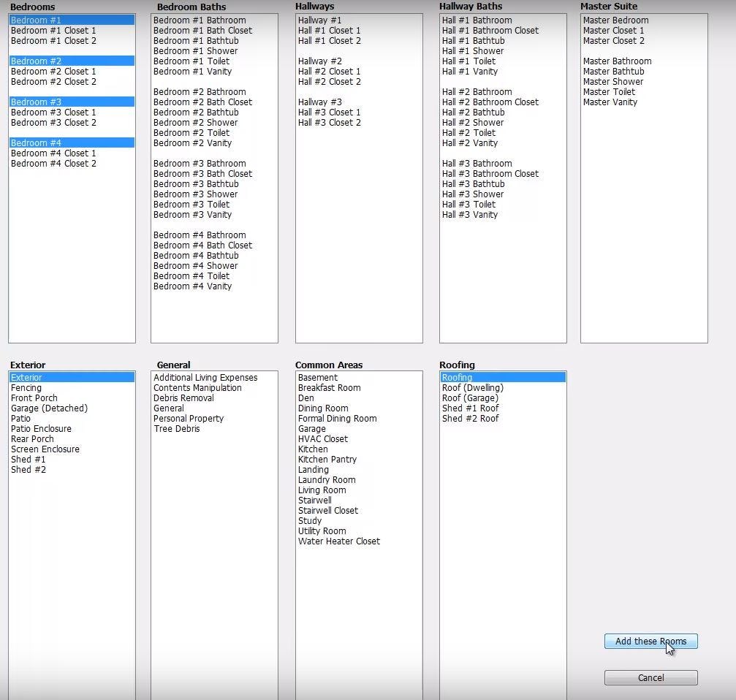736x700 pixels.
Task: Select Bedroom #2 Bathtub in Bedroom Baths
Action: [x=195, y=112]
